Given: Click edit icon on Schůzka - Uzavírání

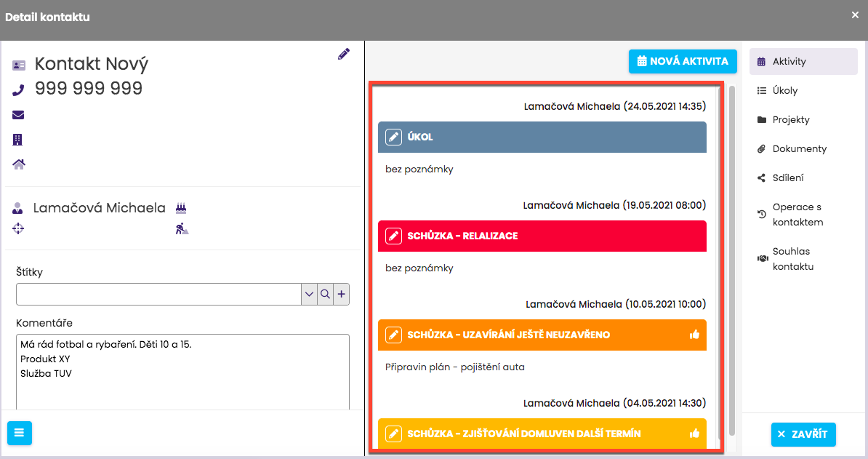Looking at the screenshot, I should point(393,335).
